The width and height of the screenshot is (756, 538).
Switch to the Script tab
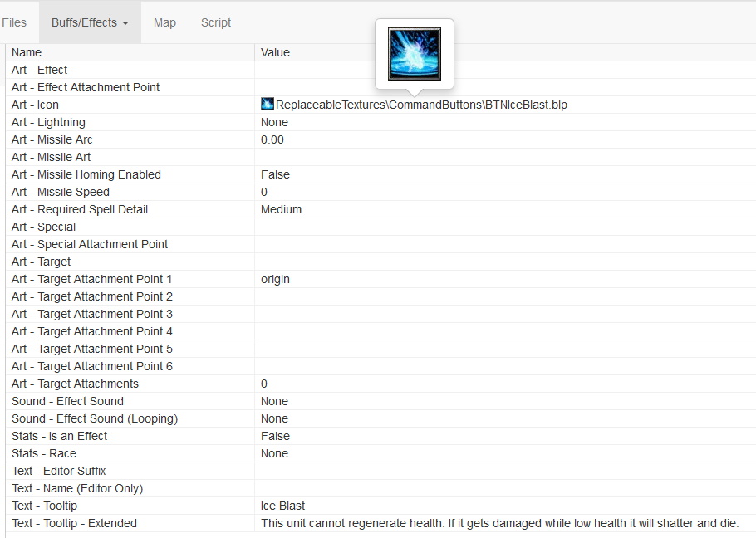click(x=215, y=22)
